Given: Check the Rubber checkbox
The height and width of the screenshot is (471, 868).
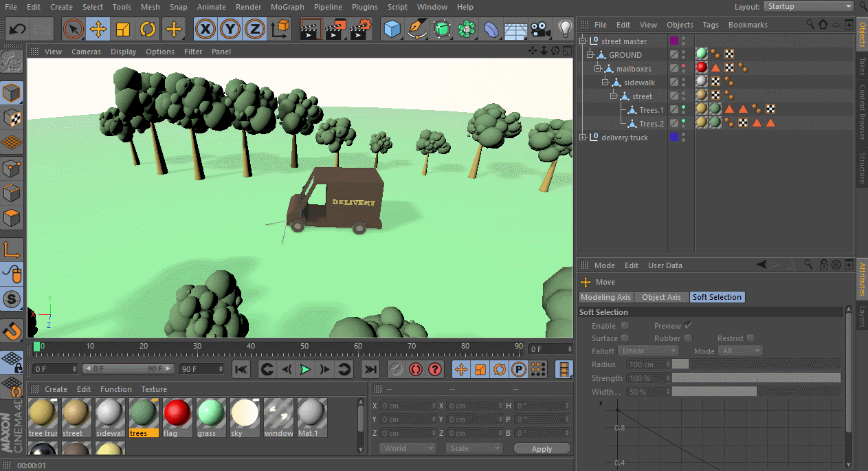Looking at the screenshot, I should [x=688, y=338].
